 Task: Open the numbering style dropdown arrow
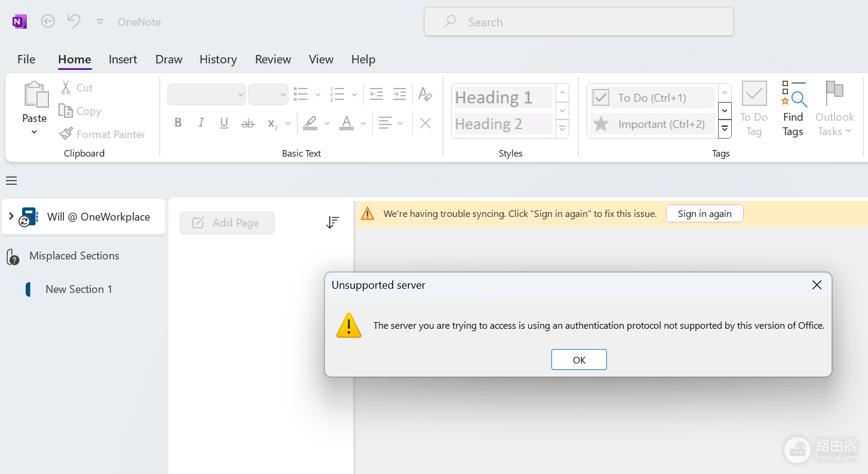[x=354, y=94]
